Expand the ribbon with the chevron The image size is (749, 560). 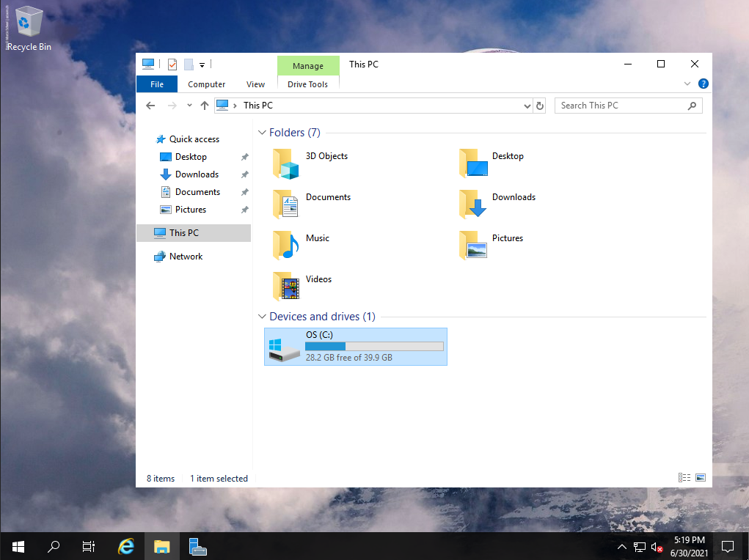[x=687, y=84]
